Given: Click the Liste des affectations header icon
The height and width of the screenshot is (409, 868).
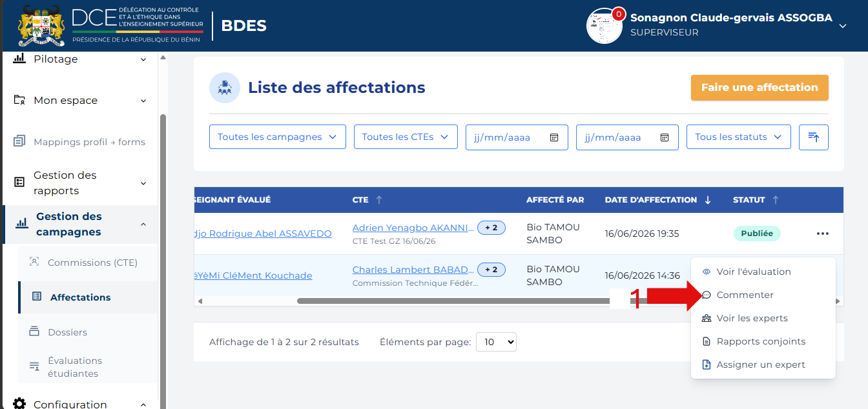Looking at the screenshot, I should [x=225, y=88].
